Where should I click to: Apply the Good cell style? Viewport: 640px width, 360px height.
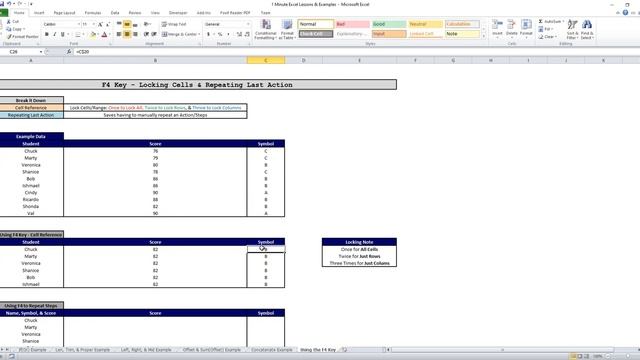pos(389,24)
